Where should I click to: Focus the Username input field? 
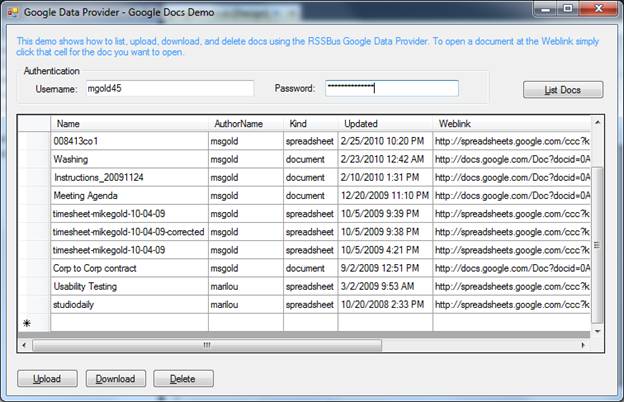(170, 88)
